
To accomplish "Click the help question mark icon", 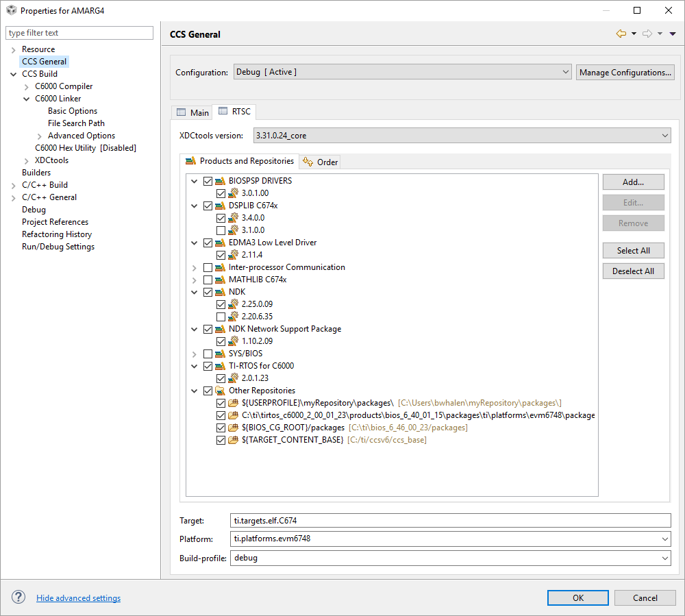I will click(18, 597).
